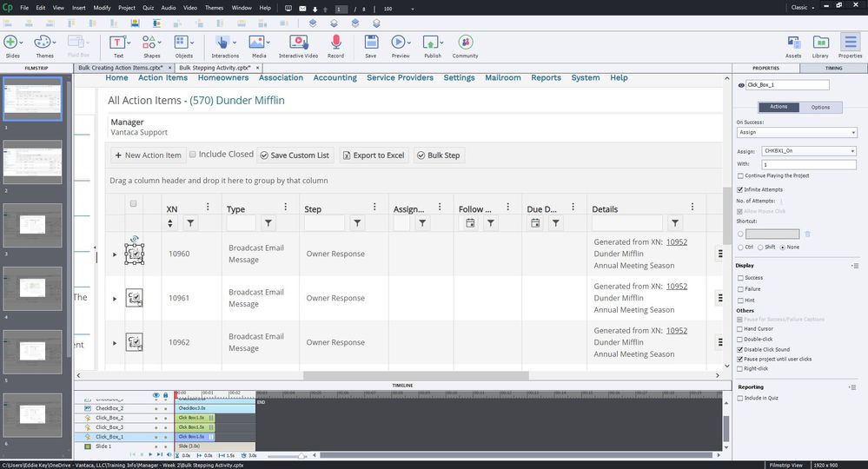Screen dimensions: 868x469
Task: Expand the Publish dropdown arrow
Action: 441,43
